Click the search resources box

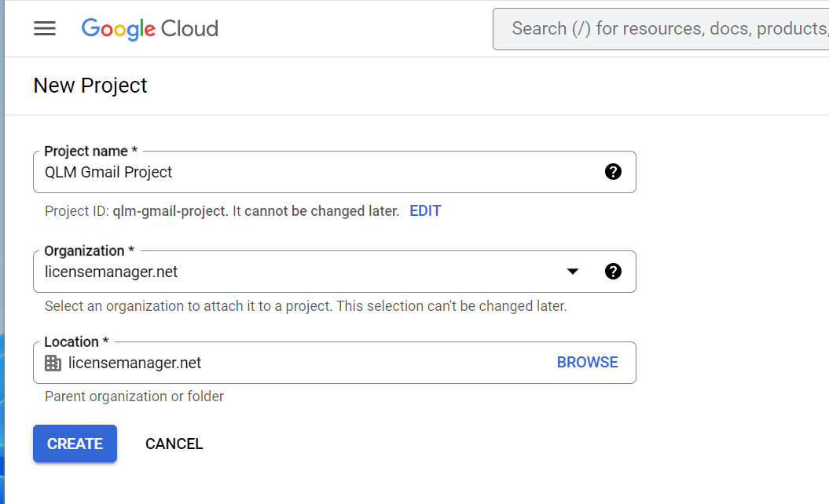(661, 29)
